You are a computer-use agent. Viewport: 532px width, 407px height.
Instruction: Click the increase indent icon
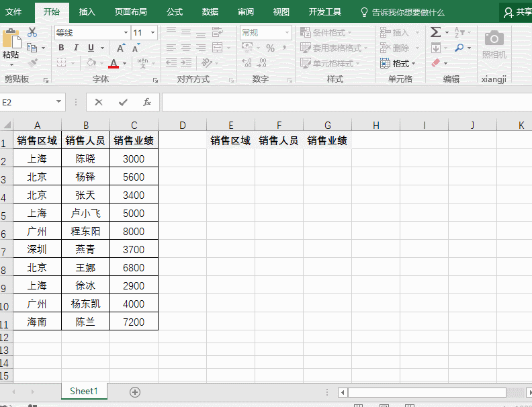186,62
